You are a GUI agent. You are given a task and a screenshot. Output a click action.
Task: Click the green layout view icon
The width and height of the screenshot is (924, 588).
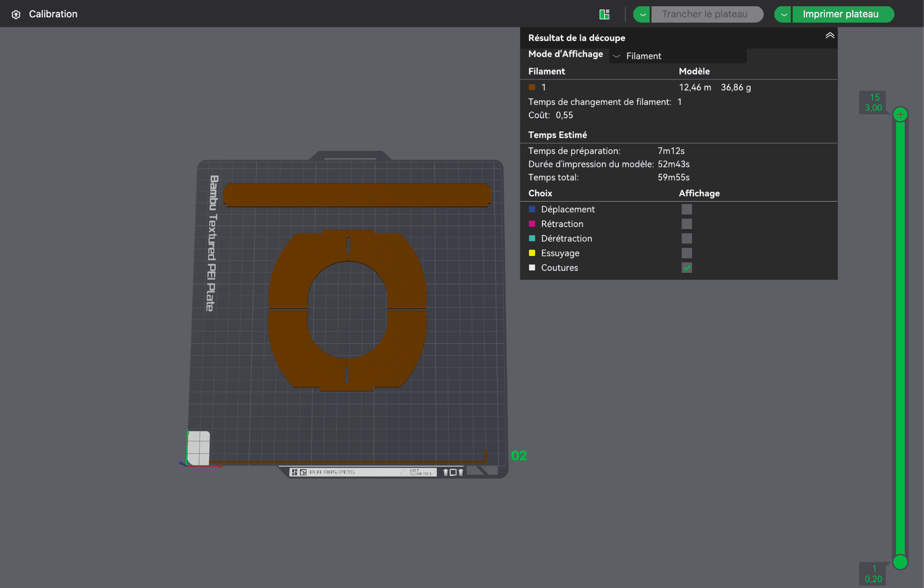(604, 14)
